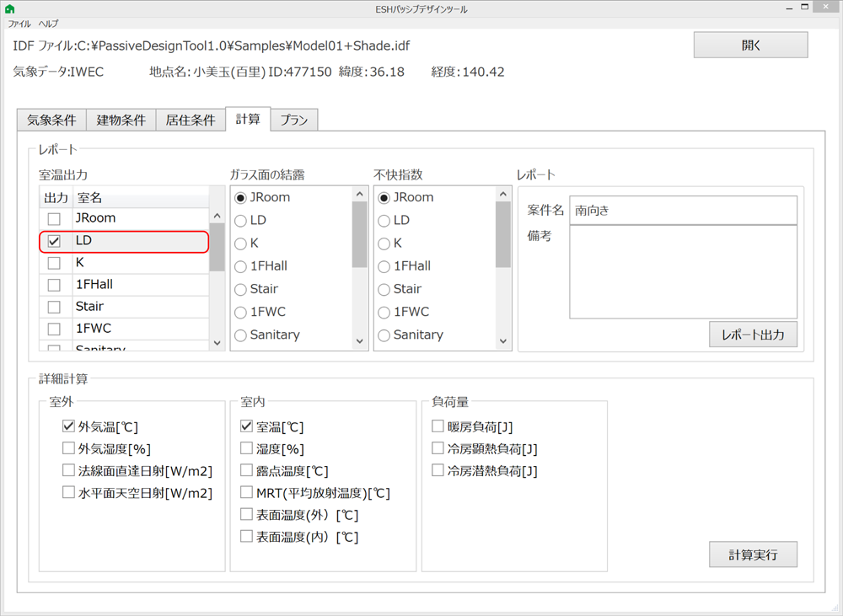
Task: Enable MRT(平均放射温度)[℃] checkbox
Action: click(x=246, y=492)
